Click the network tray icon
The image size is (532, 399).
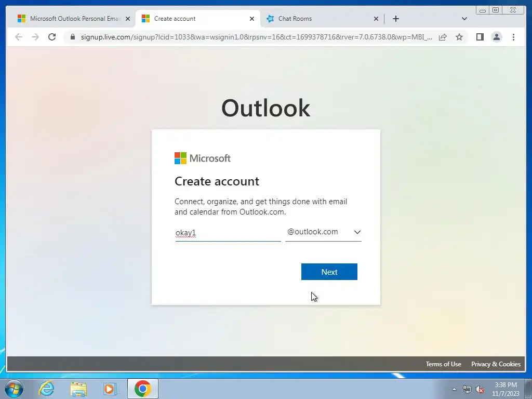click(467, 389)
